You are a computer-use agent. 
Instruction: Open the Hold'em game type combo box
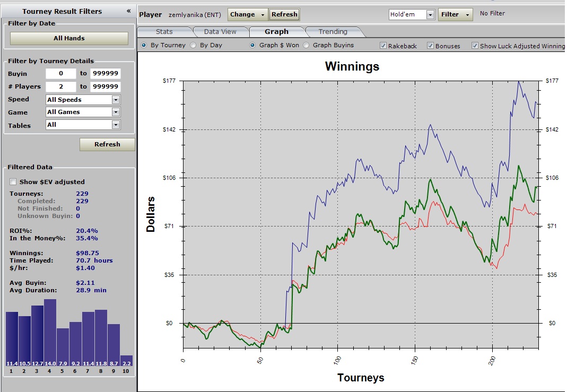pyautogui.click(x=430, y=15)
